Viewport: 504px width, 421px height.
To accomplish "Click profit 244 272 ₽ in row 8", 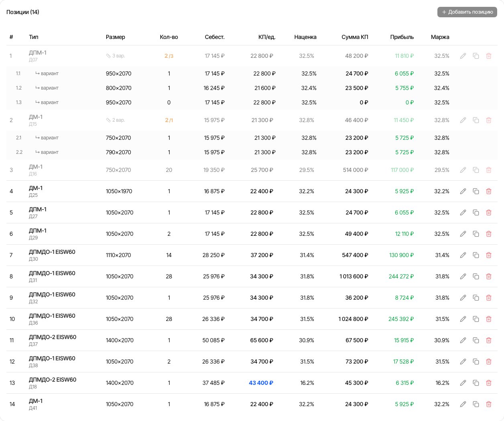I will pyautogui.click(x=401, y=276).
